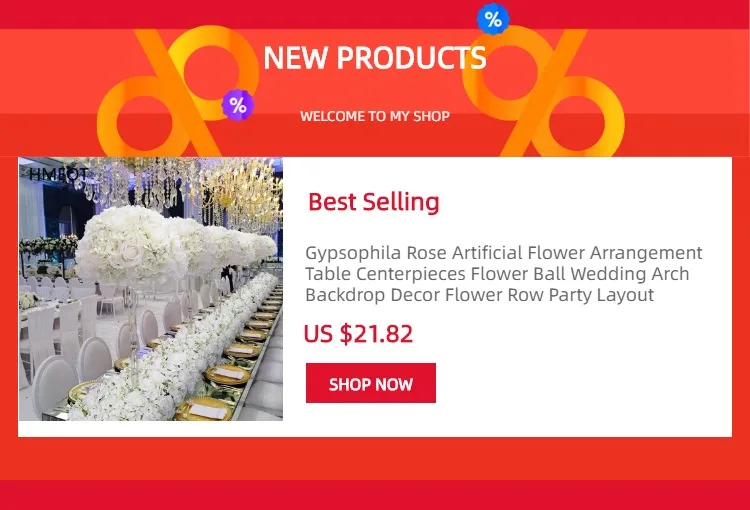Click the purple percent badge icon
Viewport: 750px width, 510px height.
pyautogui.click(x=238, y=105)
